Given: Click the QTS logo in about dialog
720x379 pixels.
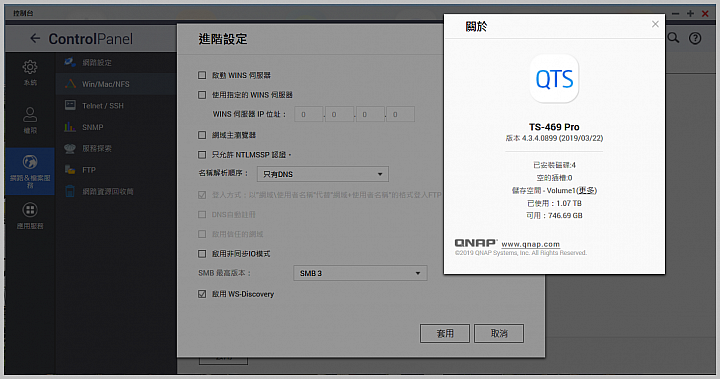Looking at the screenshot, I should pos(554,79).
